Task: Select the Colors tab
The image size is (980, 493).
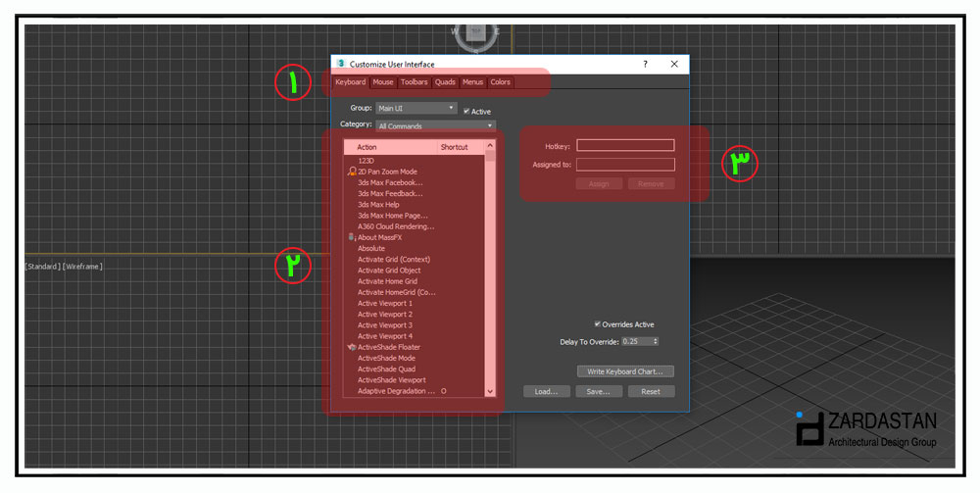Action: click(x=500, y=82)
